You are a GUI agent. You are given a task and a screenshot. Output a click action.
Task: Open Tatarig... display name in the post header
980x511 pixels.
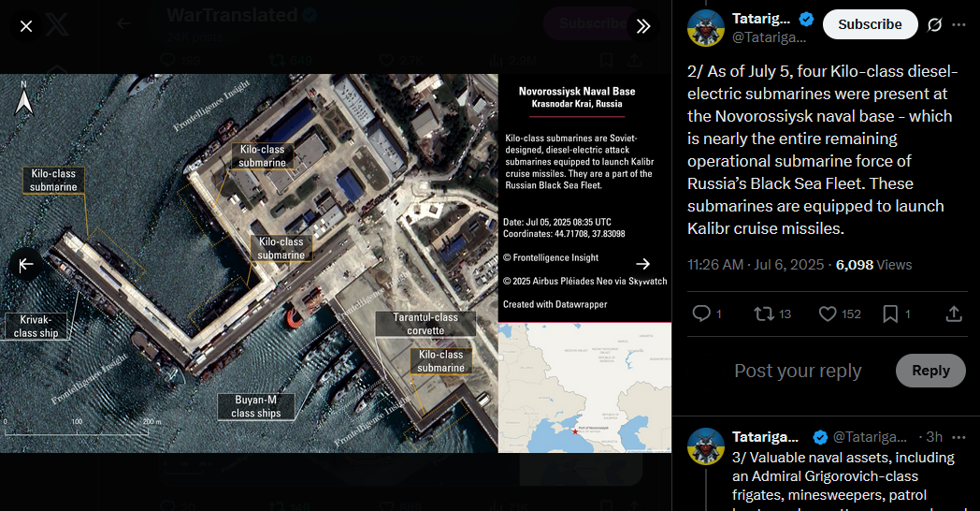[x=761, y=19]
